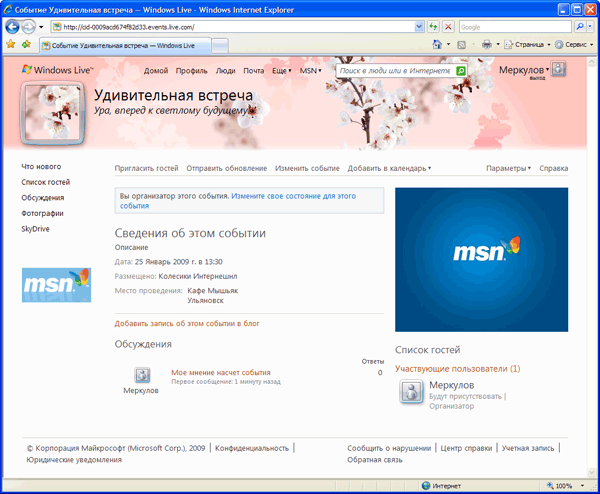Go to Домой in Windows Live
Image resolution: width=600 pixels, height=494 pixels.
[156, 71]
